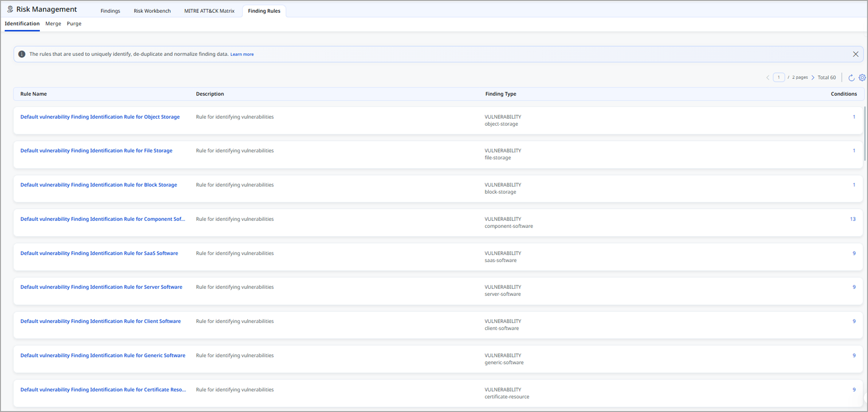Dismiss the info banner with X
Viewport: 868px width, 412px height.
(x=856, y=54)
